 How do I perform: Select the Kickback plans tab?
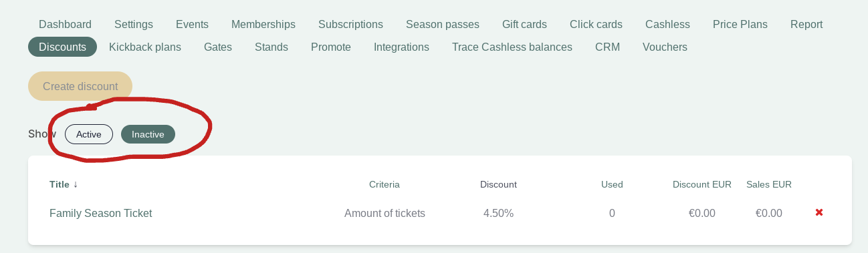click(145, 47)
